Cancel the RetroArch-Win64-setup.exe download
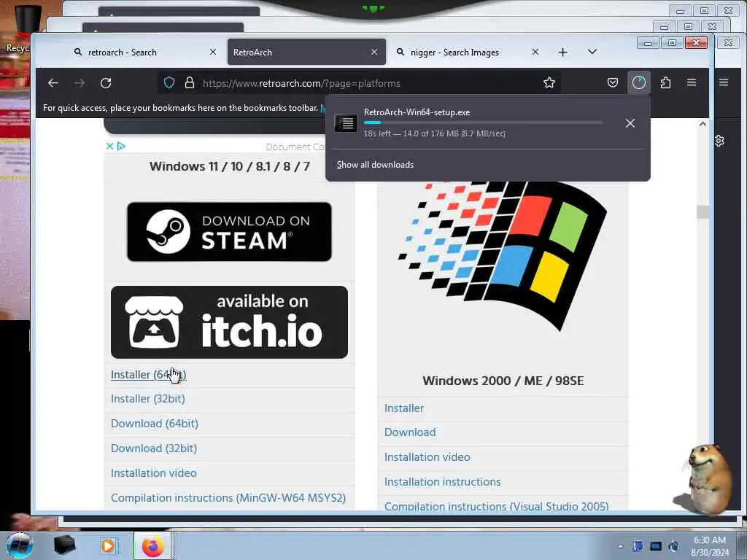 coord(630,123)
